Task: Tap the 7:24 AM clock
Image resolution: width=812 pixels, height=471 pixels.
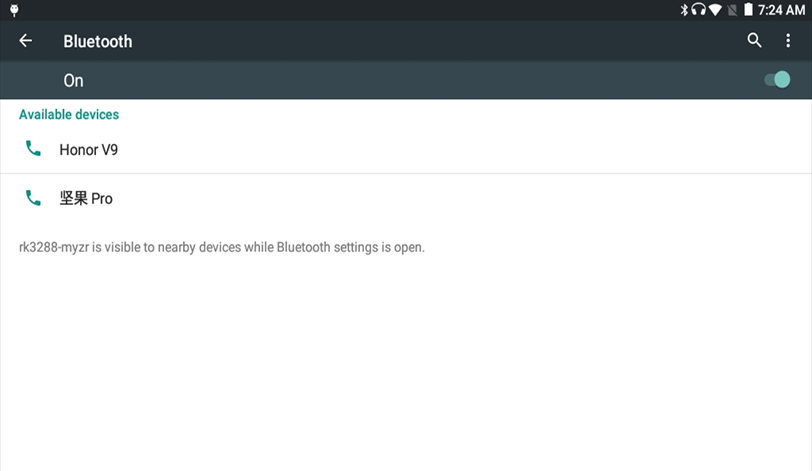Action: (781, 10)
